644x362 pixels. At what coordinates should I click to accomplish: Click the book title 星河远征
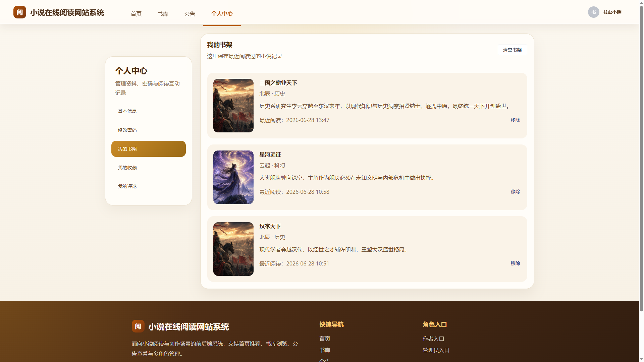(x=270, y=155)
